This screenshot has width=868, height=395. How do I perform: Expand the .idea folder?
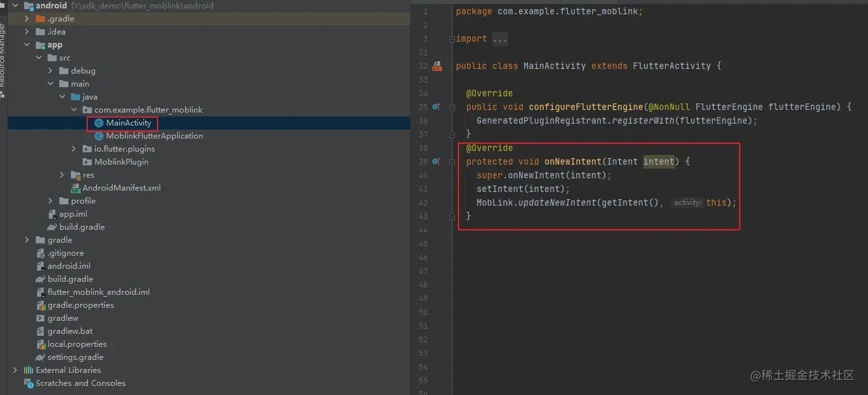click(x=27, y=32)
